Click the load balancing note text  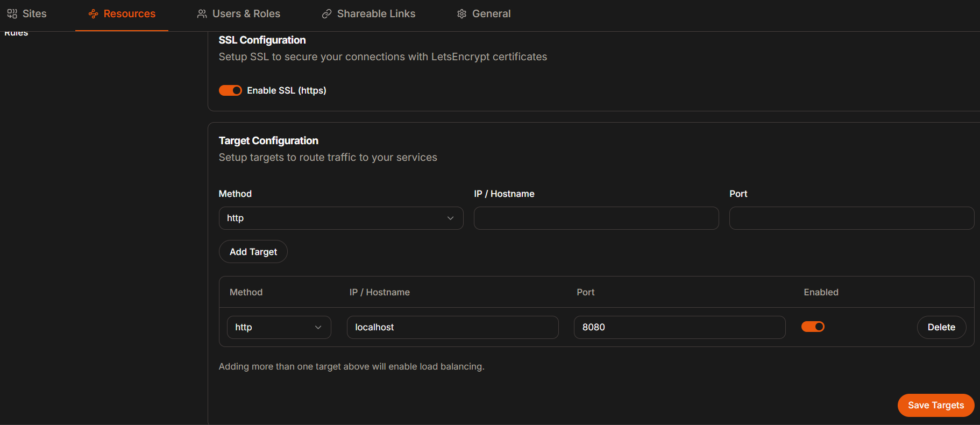[351, 366]
